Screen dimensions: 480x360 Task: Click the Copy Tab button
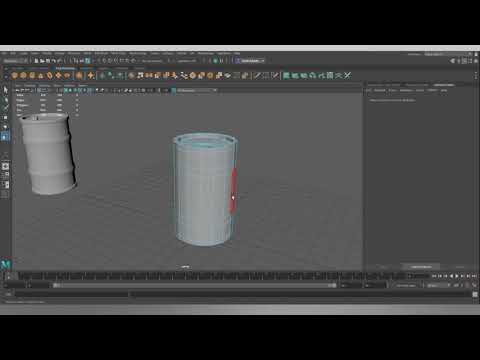coord(460,267)
